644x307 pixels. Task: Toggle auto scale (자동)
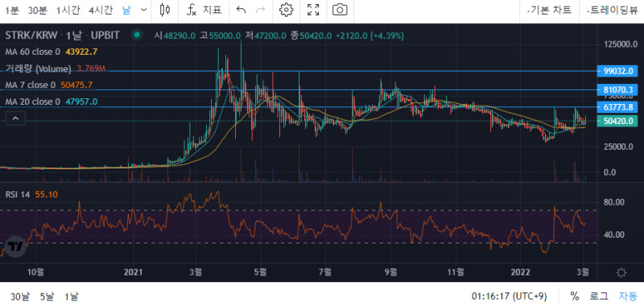628,296
